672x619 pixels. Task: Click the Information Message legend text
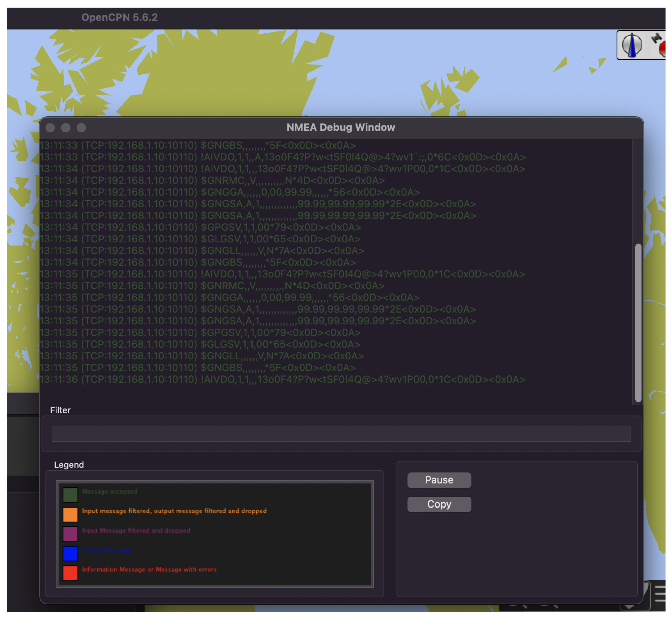(149, 569)
